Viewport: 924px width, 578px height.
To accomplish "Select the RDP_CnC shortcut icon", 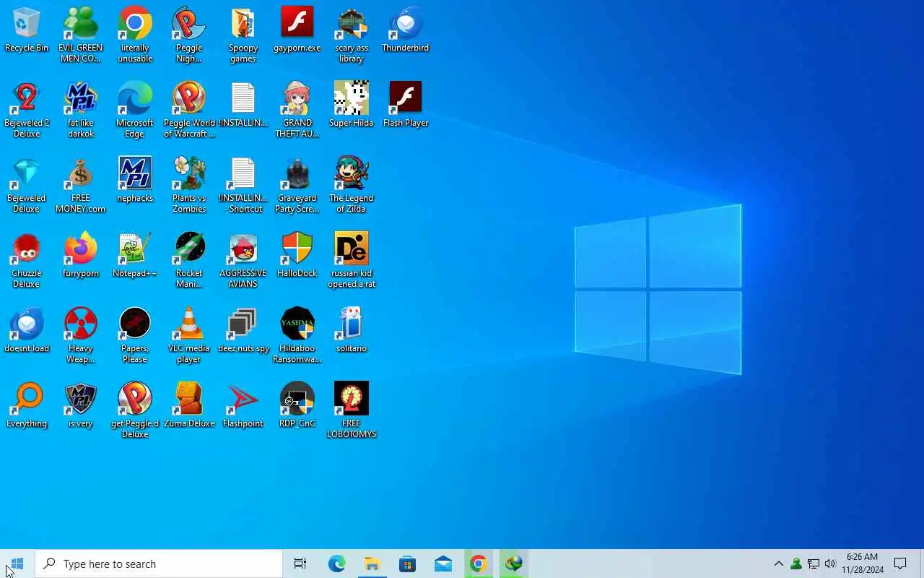I will 297,406.
